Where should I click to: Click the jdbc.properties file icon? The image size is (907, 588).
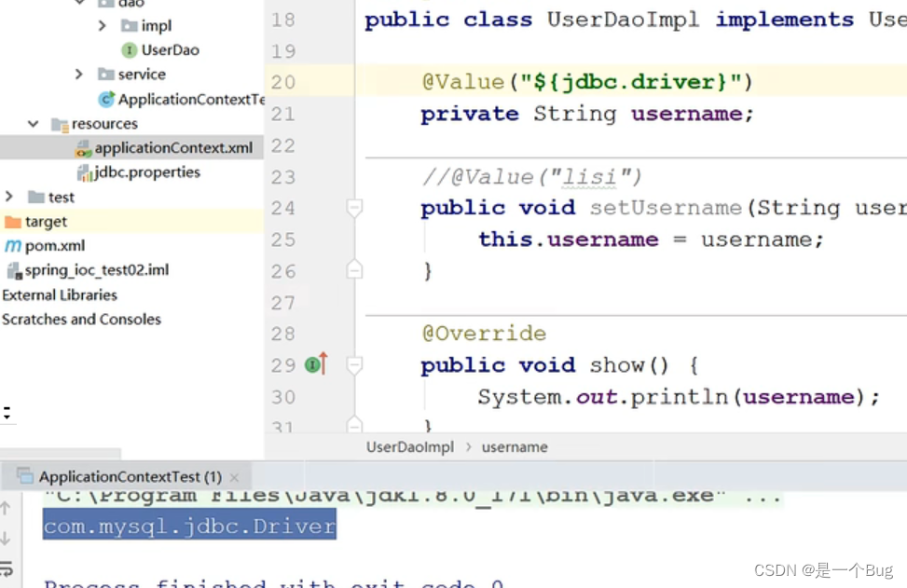pyautogui.click(x=85, y=172)
